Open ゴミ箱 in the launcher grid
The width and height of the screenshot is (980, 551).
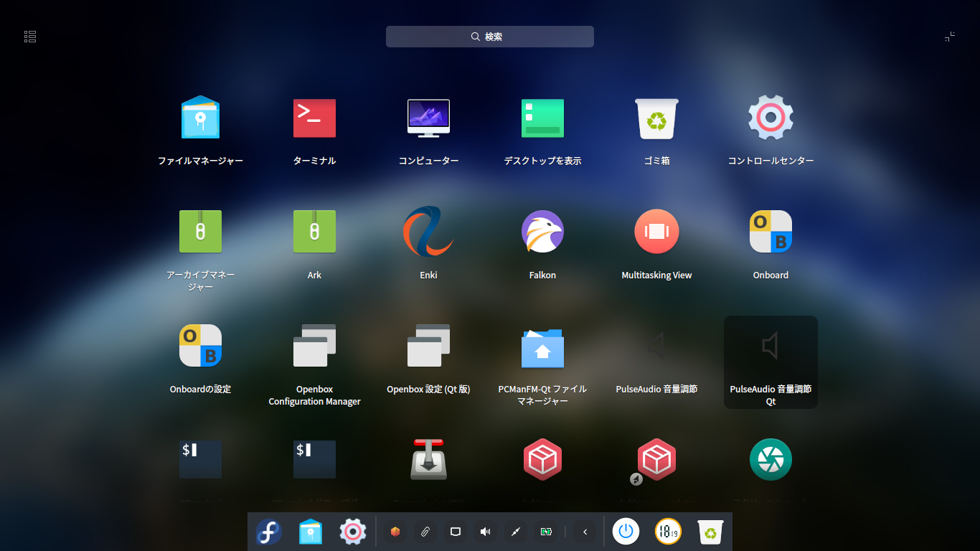click(656, 118)
